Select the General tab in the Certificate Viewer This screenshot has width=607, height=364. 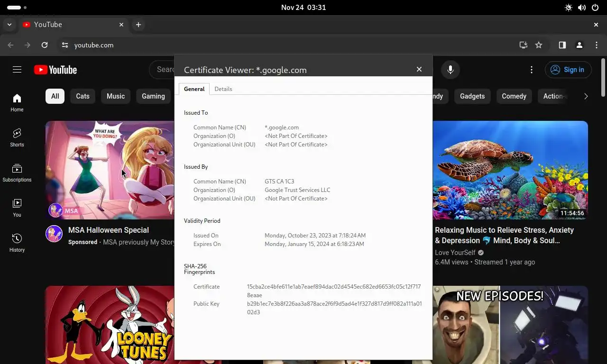(194, 89)
